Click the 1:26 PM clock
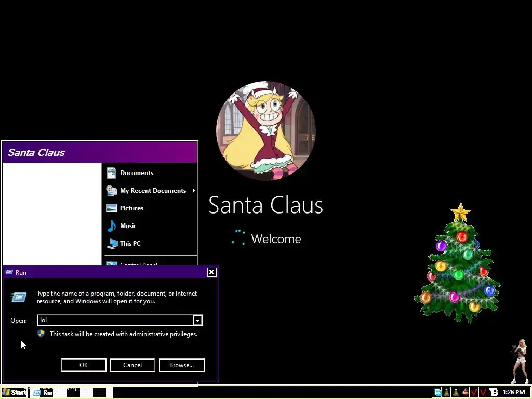The height and width of the screenshot is (399, 532). click(x=514, y=393)
